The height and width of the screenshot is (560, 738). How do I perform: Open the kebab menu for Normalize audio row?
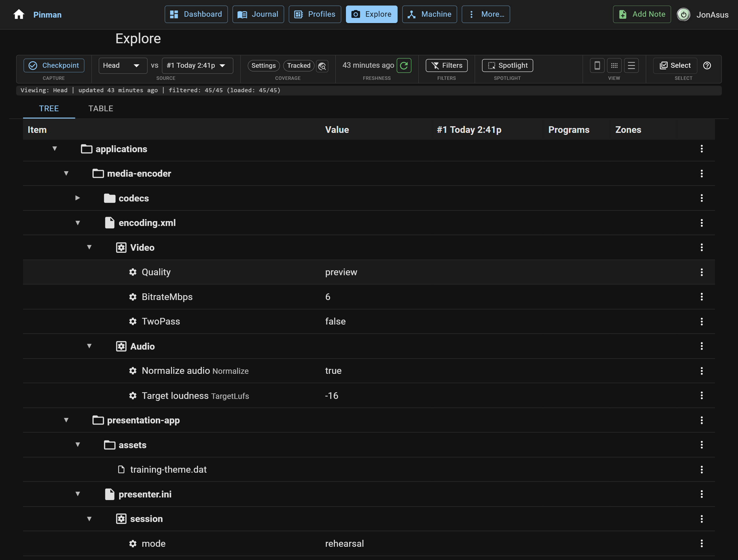click(x=702, y=371)
